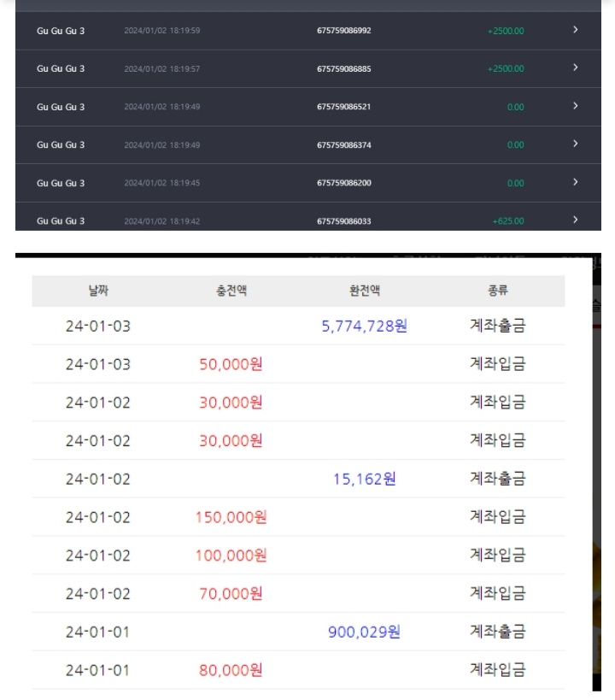The height and width of the screenshot is (700, 615).
Task: Select the 5,774,728원 withdrawal amount
Action: pos(364,326)
